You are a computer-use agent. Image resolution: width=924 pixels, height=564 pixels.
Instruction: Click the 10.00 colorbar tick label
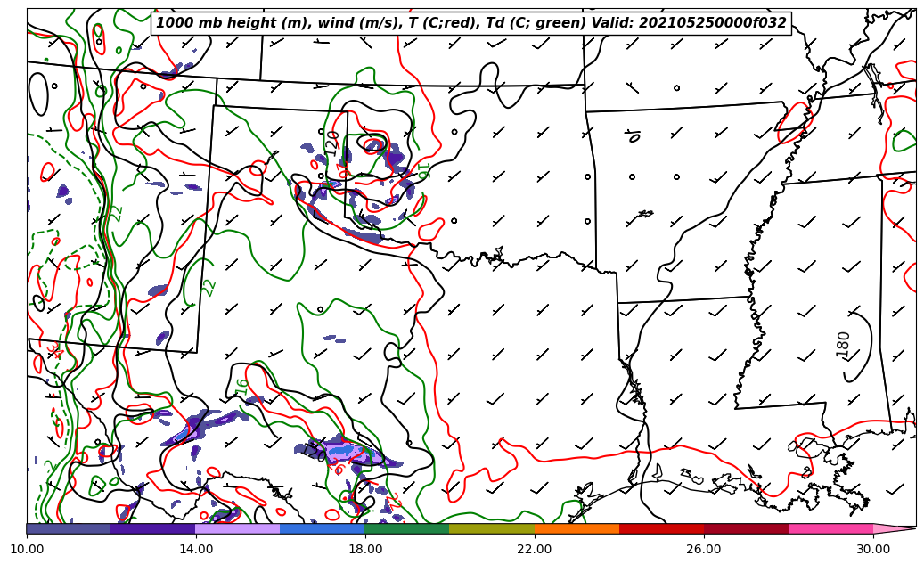click(x=27, y=549)
